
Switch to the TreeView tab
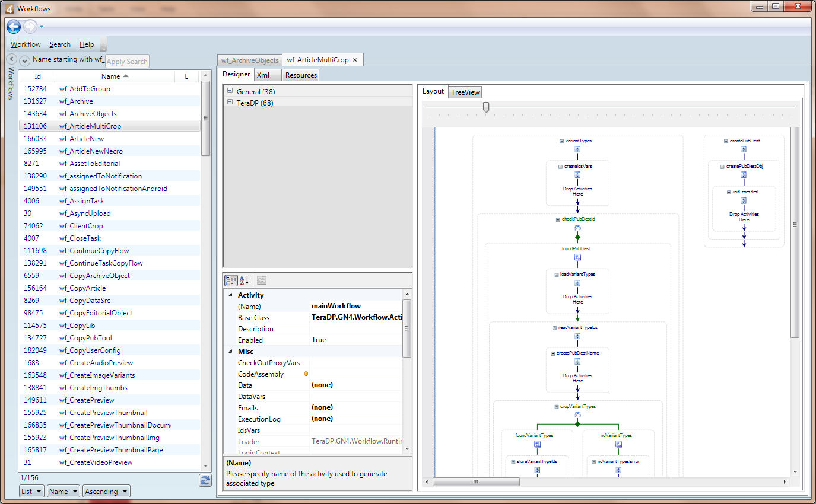coord(465,92)
